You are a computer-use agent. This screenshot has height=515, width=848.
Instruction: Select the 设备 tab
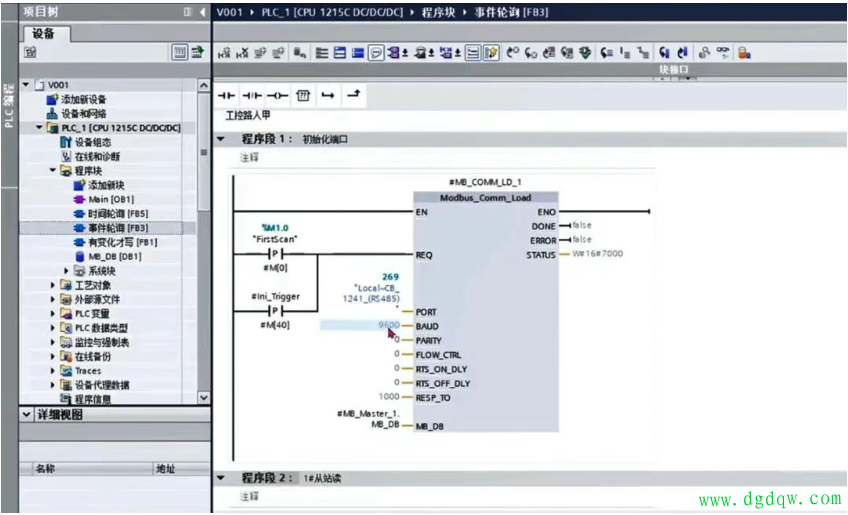[x=43, y=33]
